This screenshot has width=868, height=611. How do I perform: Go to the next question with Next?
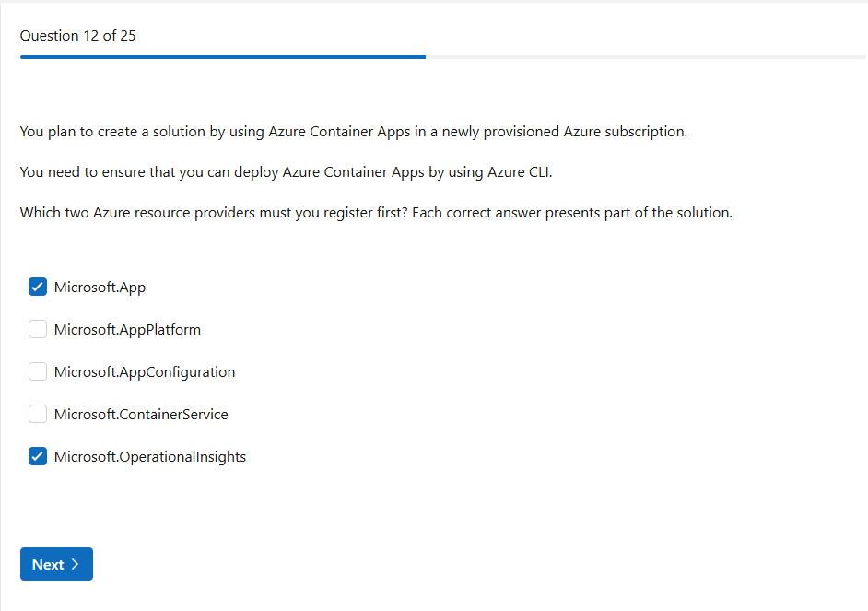pos(56,565)
